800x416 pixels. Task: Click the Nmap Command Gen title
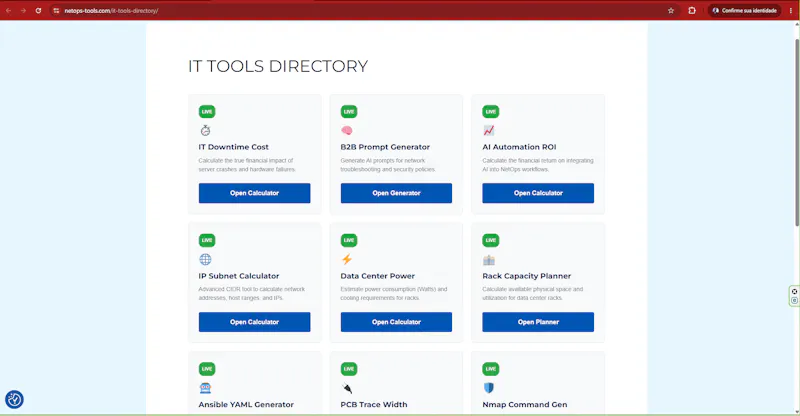[524, 404]
